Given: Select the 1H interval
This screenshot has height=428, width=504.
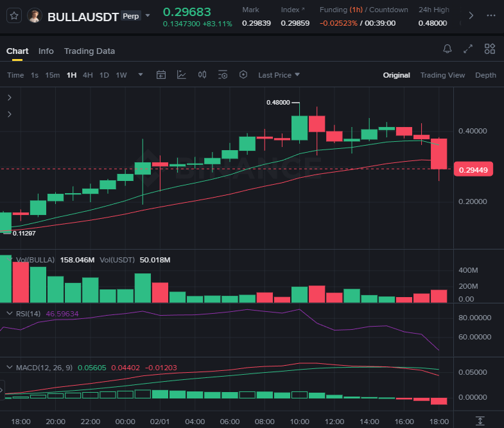Looking at the screenshot, I should pyautogui.click(x=71, y=75).
